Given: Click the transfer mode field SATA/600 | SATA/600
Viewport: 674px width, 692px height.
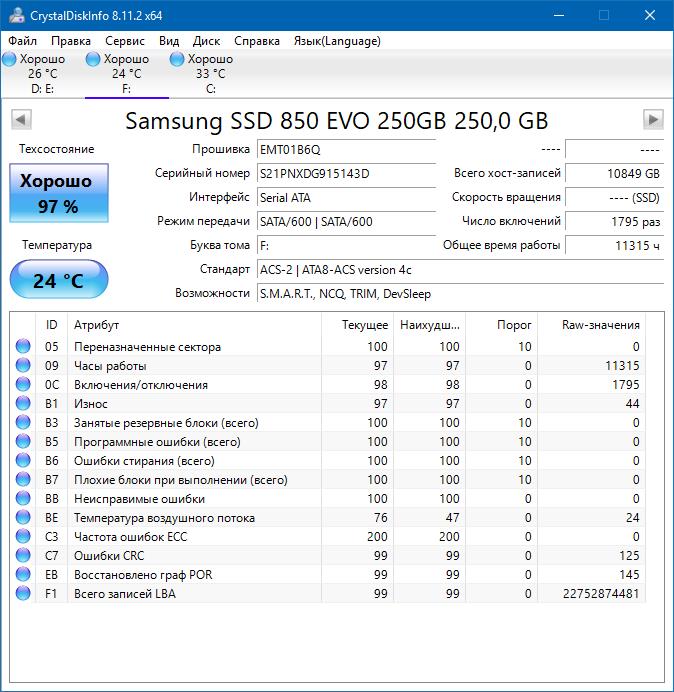Looking at the screenshot, I should (x=346, y=221).
